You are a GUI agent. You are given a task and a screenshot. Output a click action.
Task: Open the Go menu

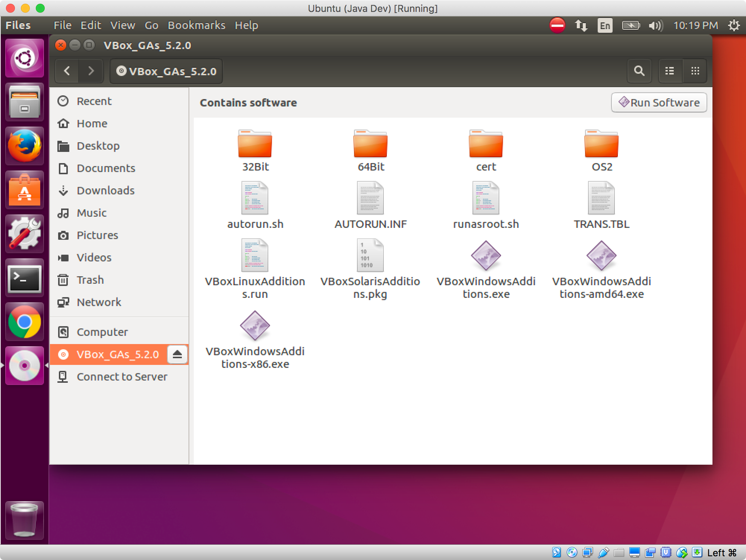click(x=152, y=25)
